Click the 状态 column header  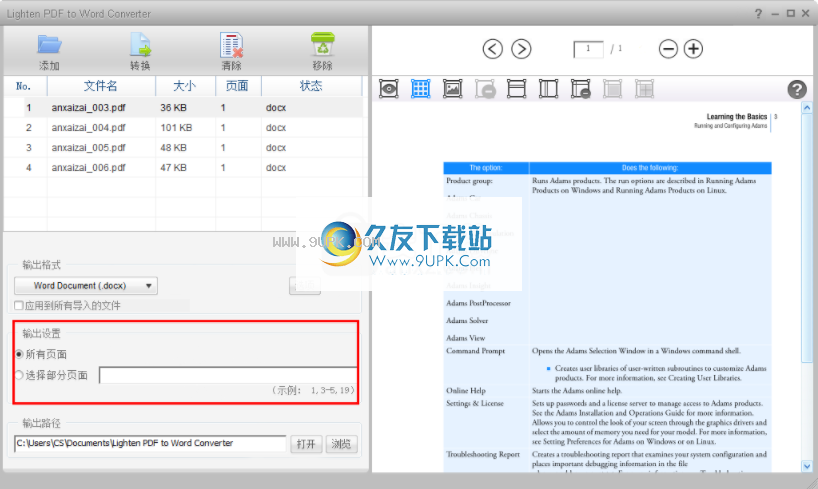(311, 86)
